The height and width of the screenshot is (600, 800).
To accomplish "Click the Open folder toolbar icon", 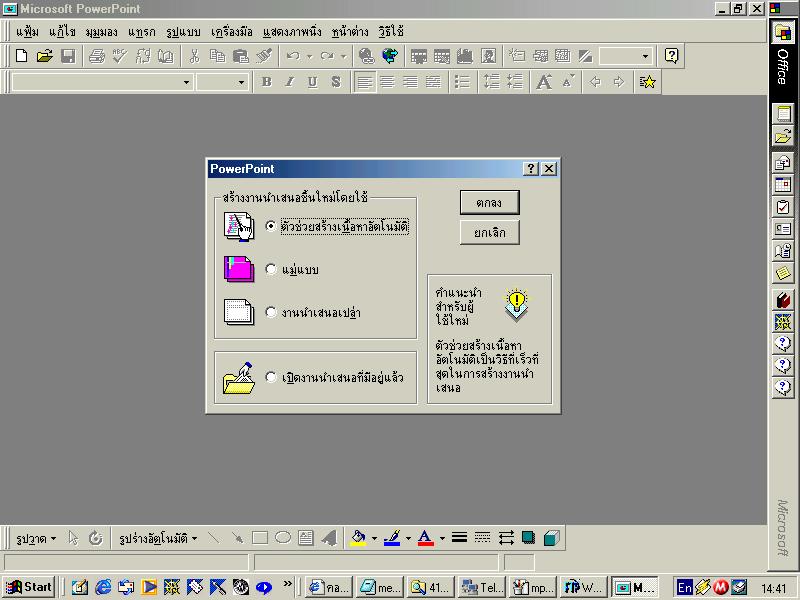I will pyautogui.click(x=44, y=56).
